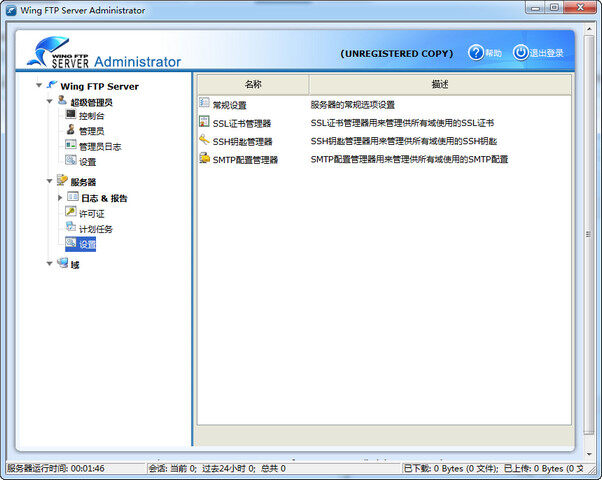Click description 服务器的常规选项设置
The image size is (602, 480).
point(352,105)
